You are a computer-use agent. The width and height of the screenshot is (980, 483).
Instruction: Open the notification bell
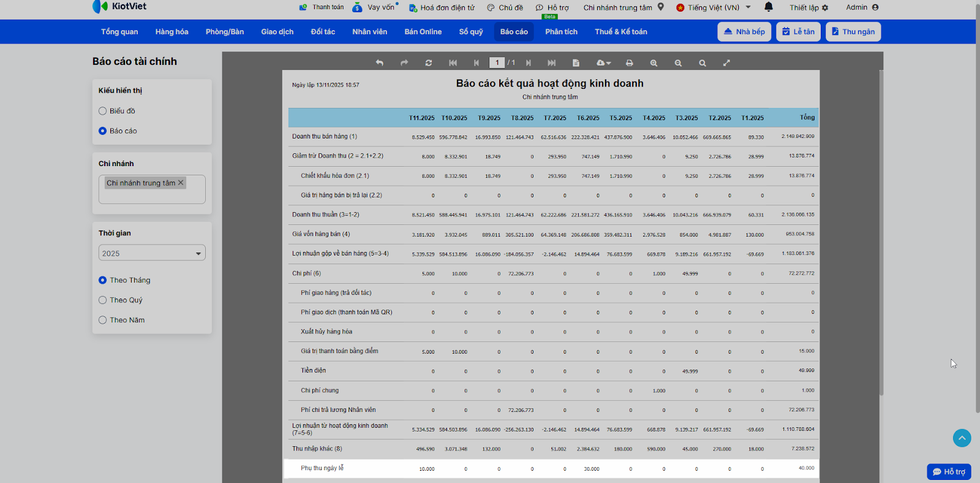coord(769,7)
